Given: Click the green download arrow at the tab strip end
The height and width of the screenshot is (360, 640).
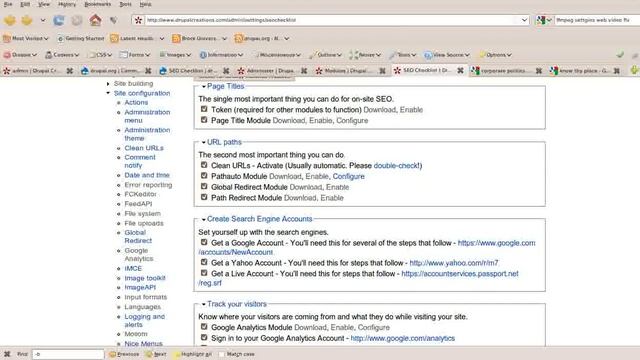Looking at the screenshot, I should (x=634, y=70).
